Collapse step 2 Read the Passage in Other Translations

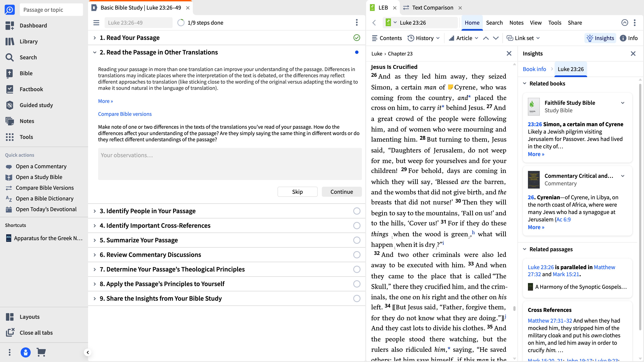(x=95, y=52)
